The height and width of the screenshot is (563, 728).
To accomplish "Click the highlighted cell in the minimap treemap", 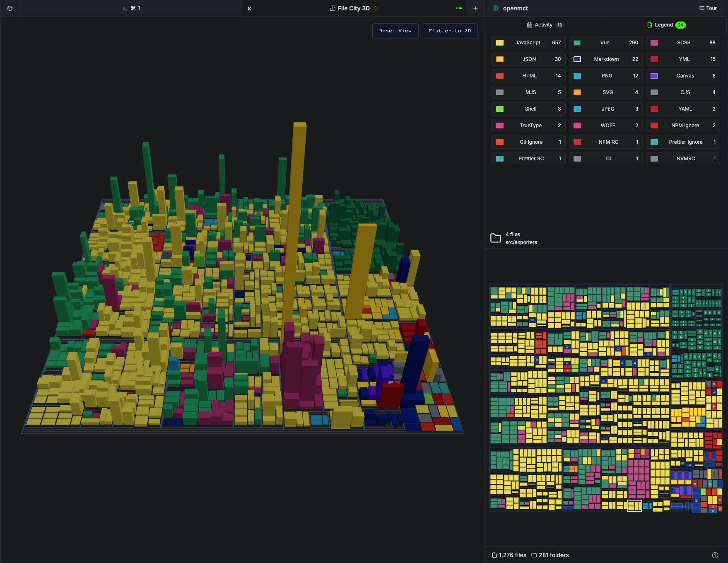I will coord(635,506).
